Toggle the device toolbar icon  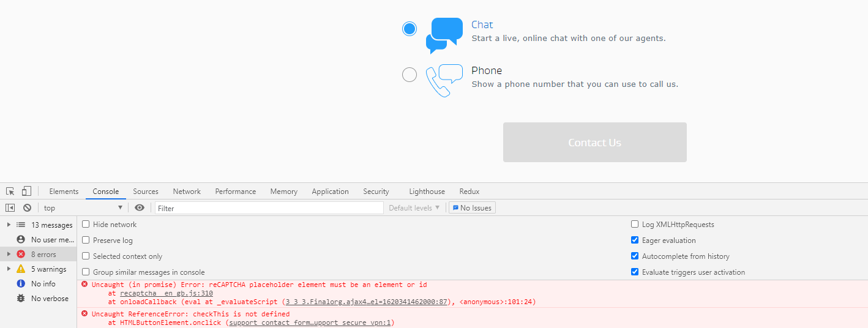tap(26, 191)
